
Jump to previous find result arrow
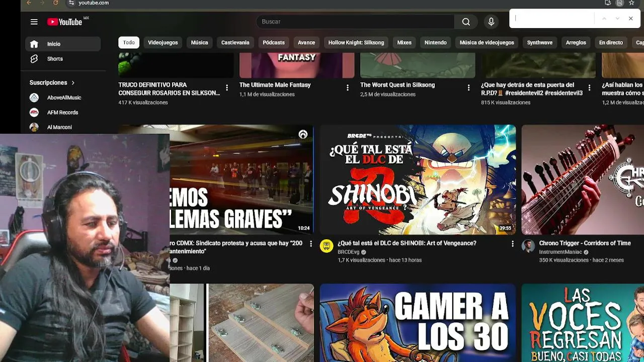tap(604, 19)
